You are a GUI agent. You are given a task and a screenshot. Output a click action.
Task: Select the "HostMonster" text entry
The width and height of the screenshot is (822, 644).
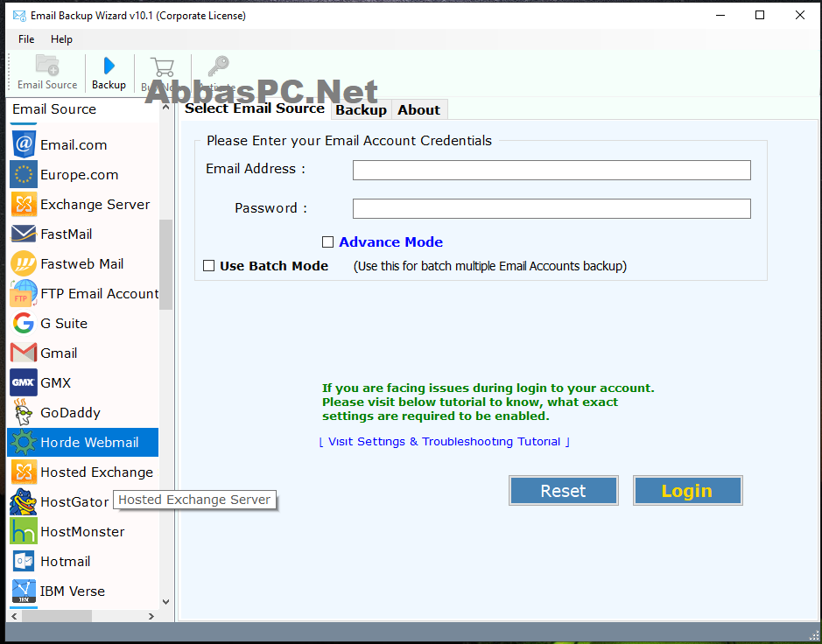point(83,531)
